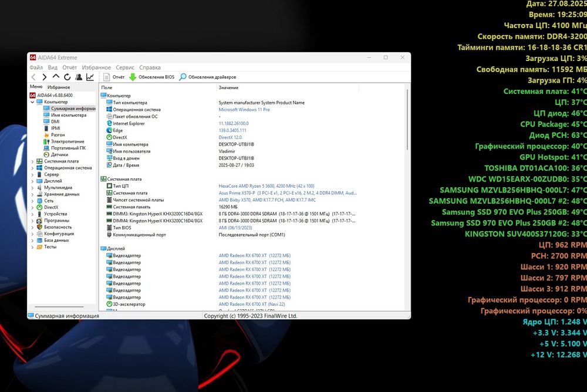587x392 pixels.
Task: Switch to the Избранное tab in the sidebar
Action: [x=59, y=87]
